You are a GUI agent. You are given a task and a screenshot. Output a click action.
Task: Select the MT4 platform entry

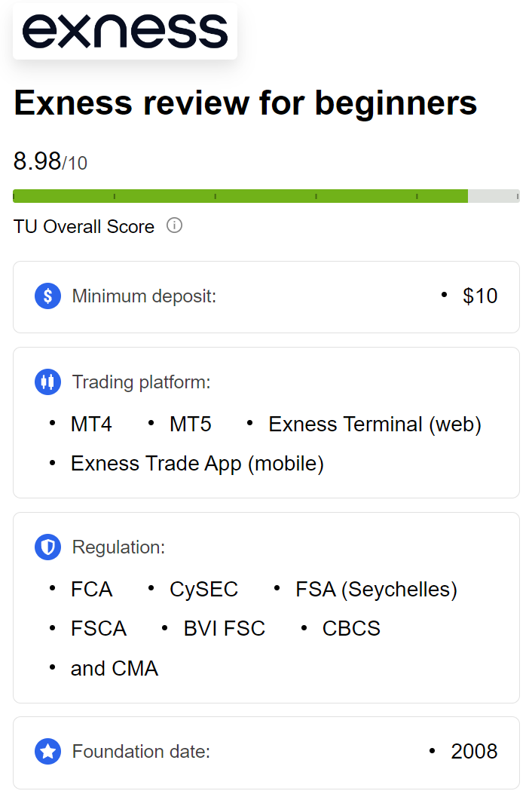coord(91,425)
